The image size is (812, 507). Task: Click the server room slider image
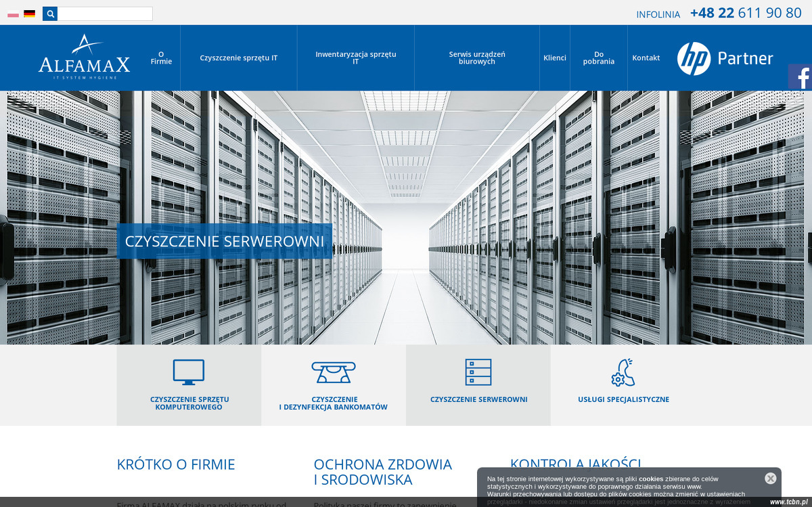coord(406,217)
